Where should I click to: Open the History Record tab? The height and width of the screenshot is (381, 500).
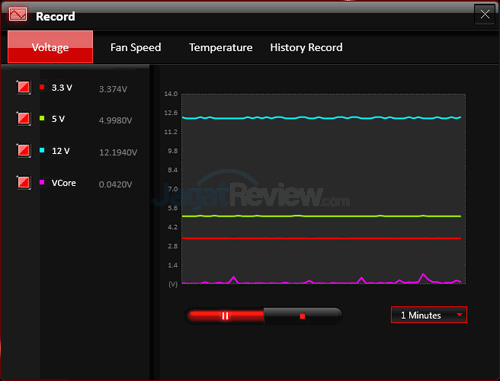(306, 47)
